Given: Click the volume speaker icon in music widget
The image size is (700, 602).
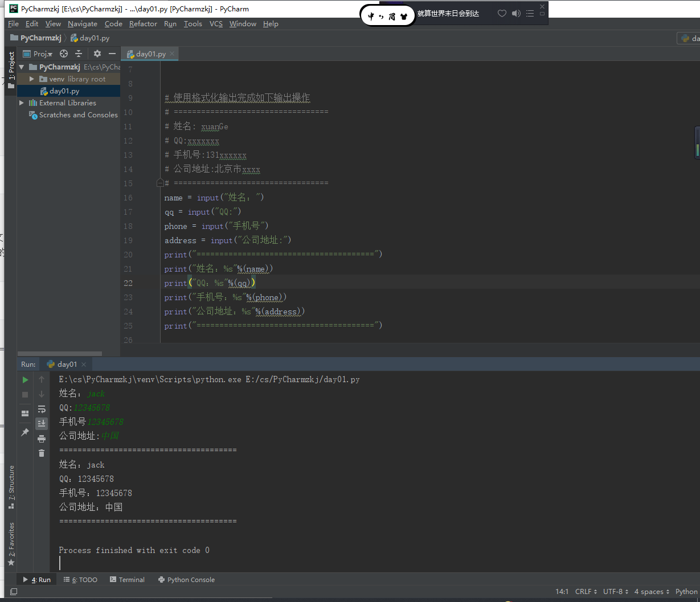Looking at the screenshot, I should 516,14.
